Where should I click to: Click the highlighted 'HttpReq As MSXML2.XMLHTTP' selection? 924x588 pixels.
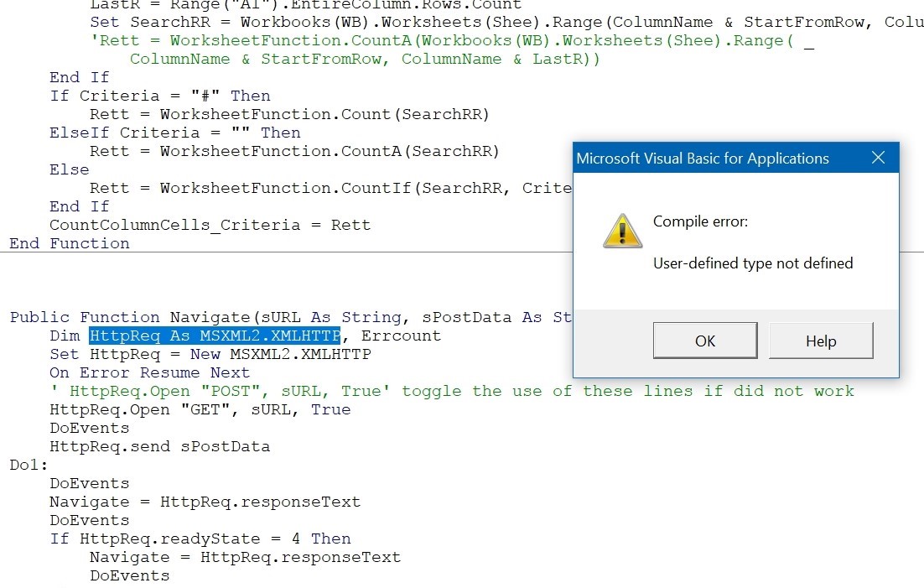pos(214,336)
